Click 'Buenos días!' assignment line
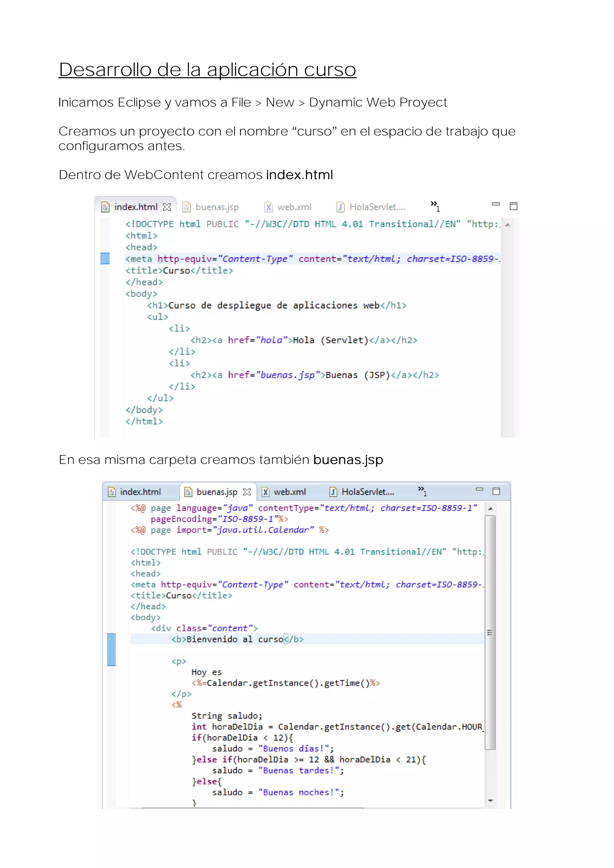Screen dimensions: 614x868 [x=273, y=748]
